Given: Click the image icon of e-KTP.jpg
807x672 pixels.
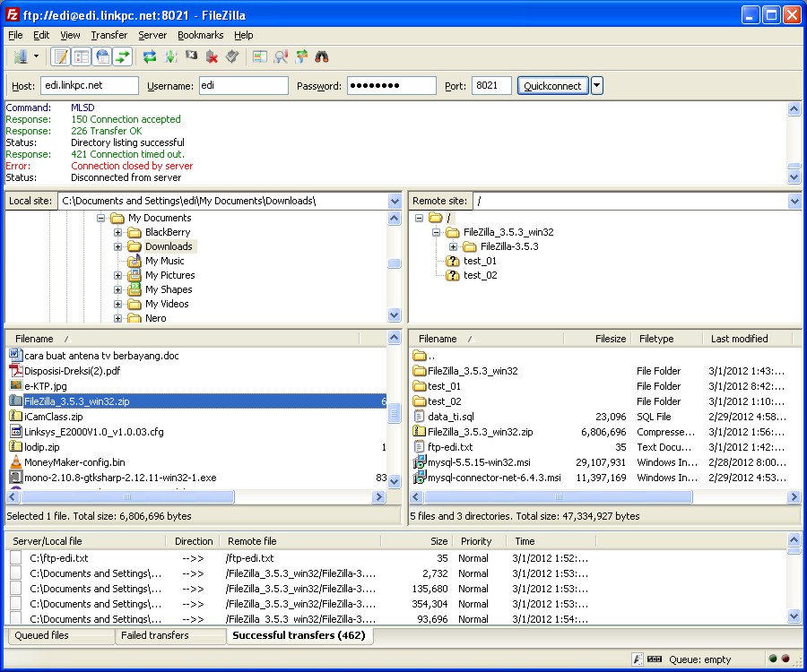Looking at the screenshot, I should click(x=16, y=385).
